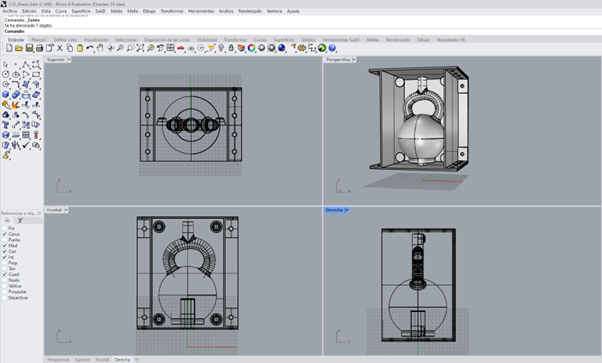
Task: Switch to the Sólidos toolbar tab
Action: tap(308, 40)
